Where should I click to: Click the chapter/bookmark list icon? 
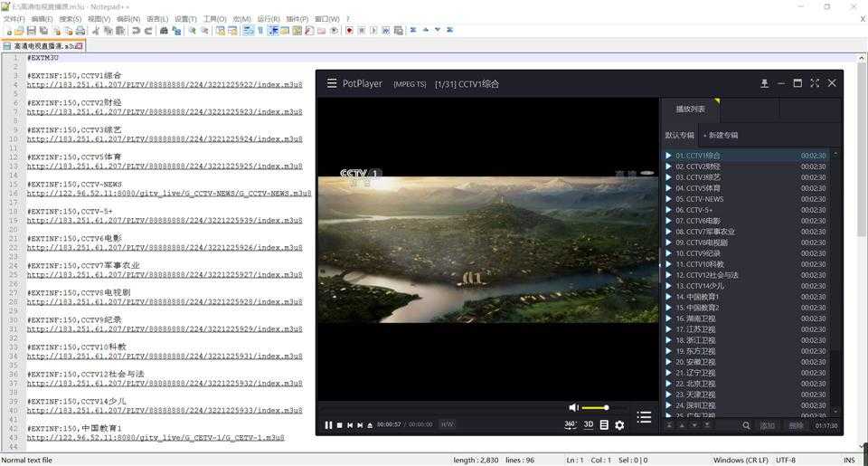coord(604,425)
